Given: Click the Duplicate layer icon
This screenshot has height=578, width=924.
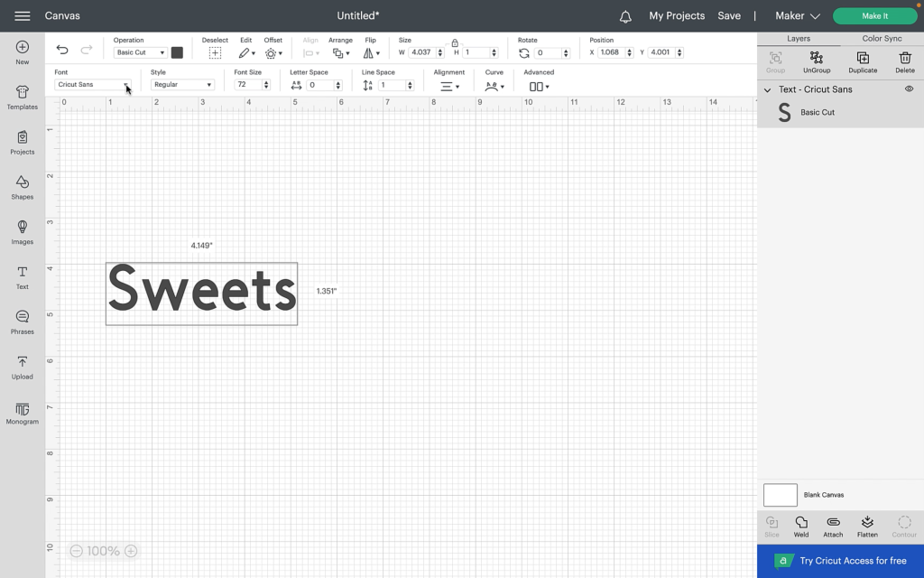Looking at the screenshot, I should [863, 61].
